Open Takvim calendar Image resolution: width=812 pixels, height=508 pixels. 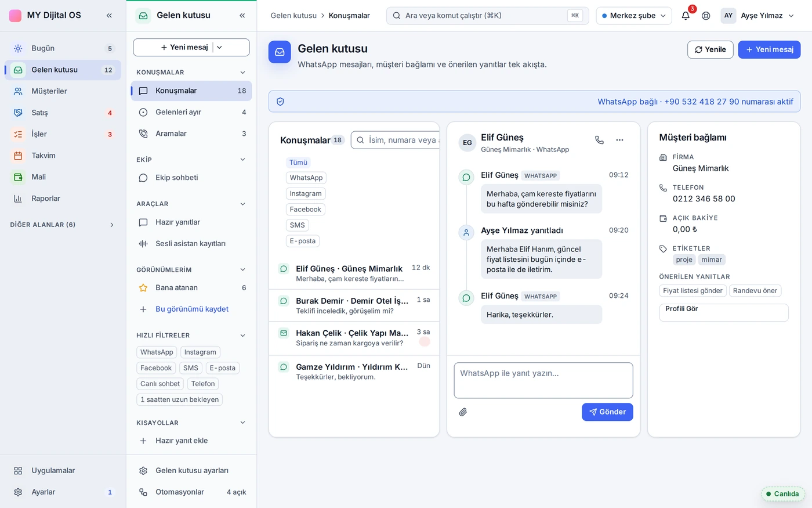coord(63,156)
